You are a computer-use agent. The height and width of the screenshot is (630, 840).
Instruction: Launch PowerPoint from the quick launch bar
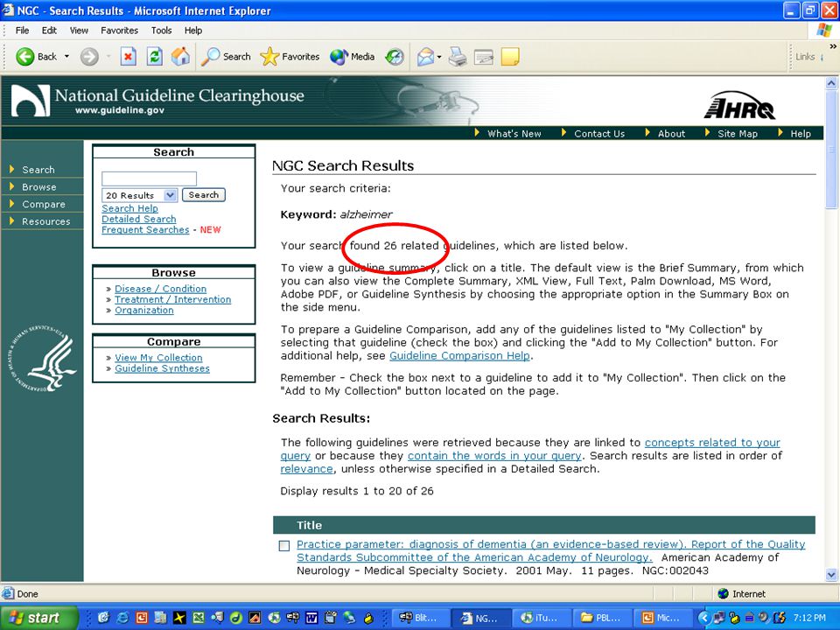click(x=142, y=618)
